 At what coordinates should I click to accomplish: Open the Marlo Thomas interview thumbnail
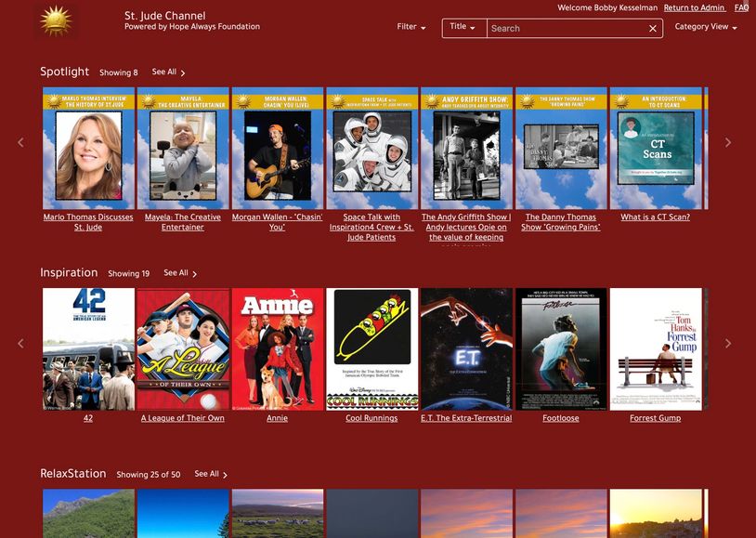point(89,149)
